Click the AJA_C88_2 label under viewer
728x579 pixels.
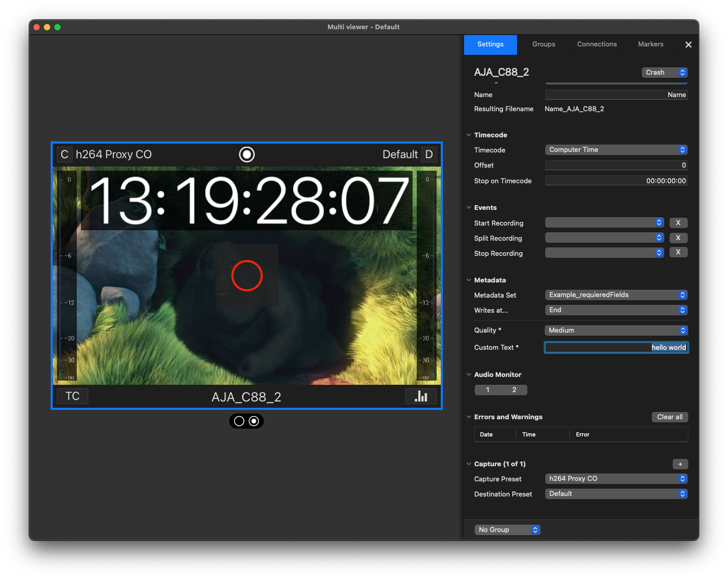point(246,397)
